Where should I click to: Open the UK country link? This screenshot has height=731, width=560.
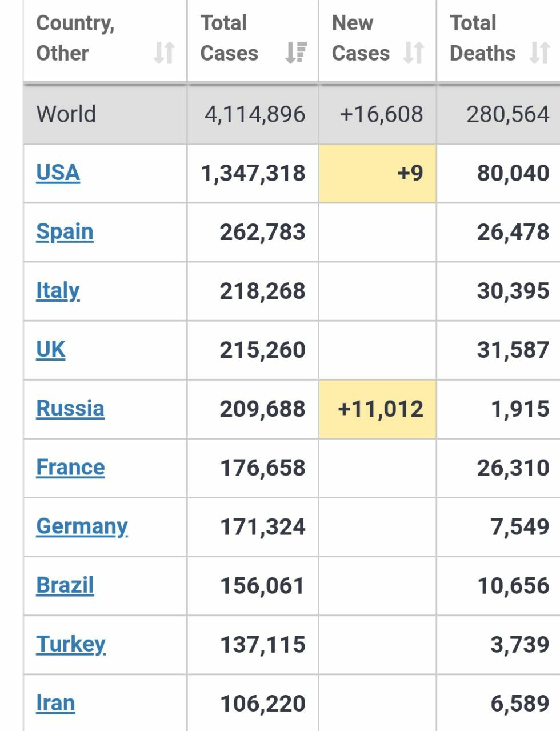point(51,349)
